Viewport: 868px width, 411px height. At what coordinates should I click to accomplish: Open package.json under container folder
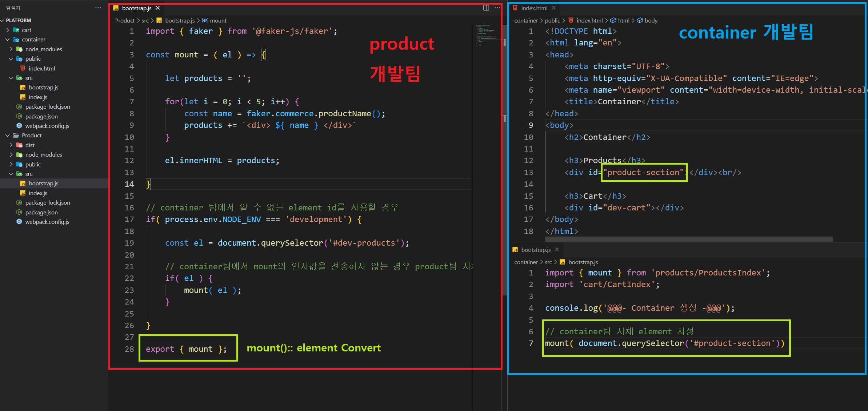pos(41,116)
